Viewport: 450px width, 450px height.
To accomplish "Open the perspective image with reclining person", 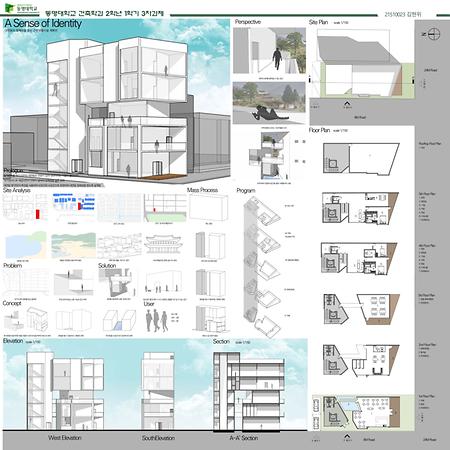I will click(x=269, y=103).
